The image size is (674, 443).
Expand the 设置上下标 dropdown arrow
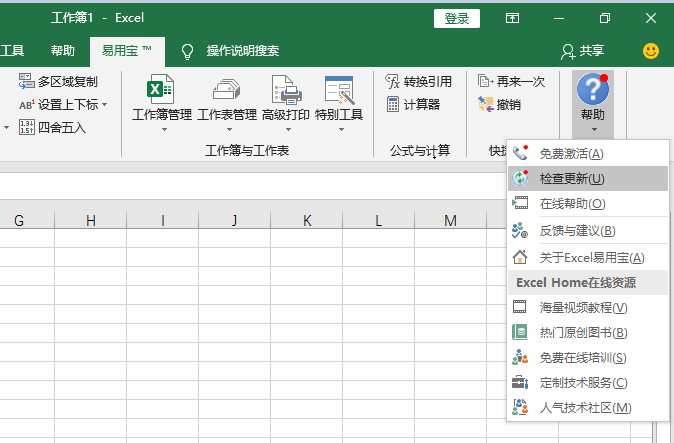point(105,104)
